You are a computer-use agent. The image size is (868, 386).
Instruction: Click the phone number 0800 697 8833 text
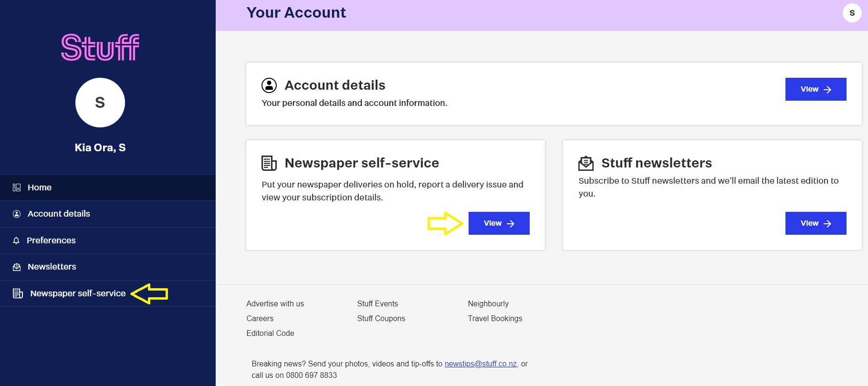[x=311, y=375]
